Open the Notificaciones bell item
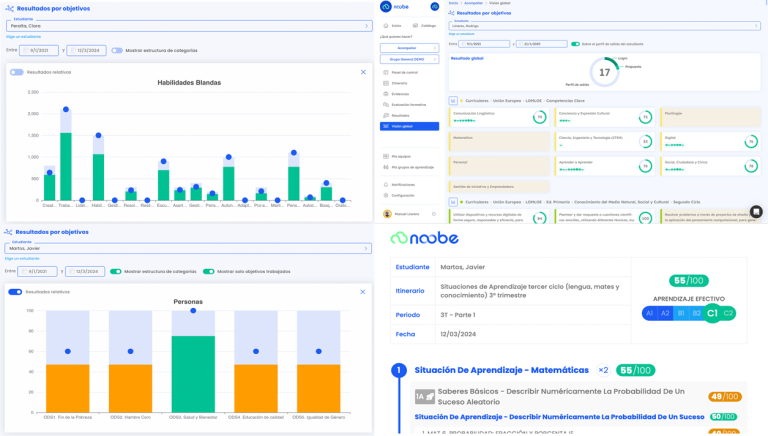This screenshot has width=768, height=436. point(404,185)
